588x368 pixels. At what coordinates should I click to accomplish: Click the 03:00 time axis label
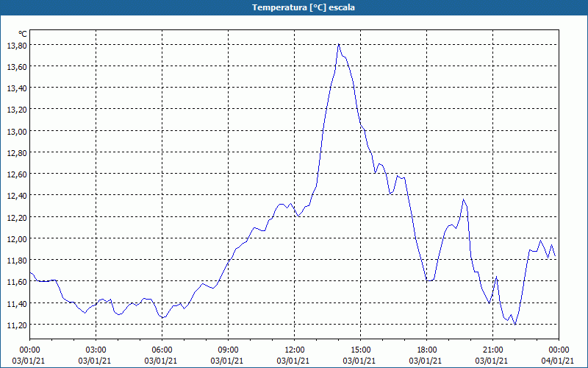pos(96,350)
